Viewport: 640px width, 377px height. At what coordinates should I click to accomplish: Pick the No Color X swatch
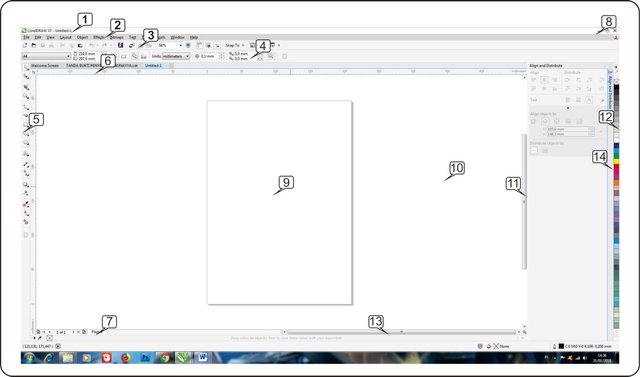pos(616,81)
